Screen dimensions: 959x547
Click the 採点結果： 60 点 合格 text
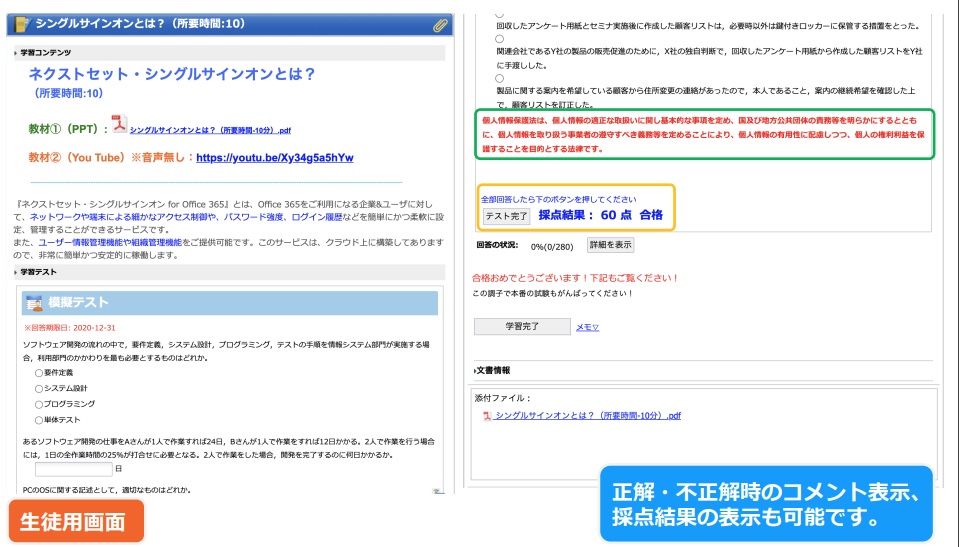[600, 215]
